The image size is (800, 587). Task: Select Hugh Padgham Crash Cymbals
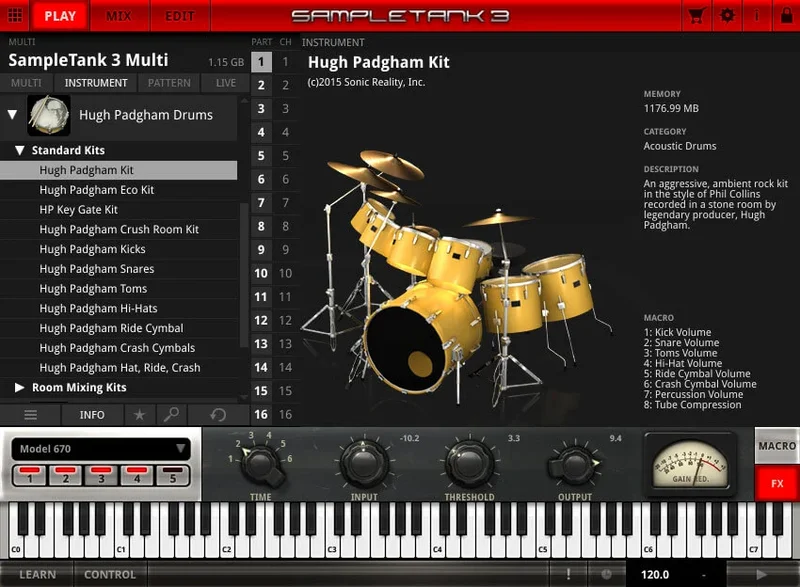point(118,348)
